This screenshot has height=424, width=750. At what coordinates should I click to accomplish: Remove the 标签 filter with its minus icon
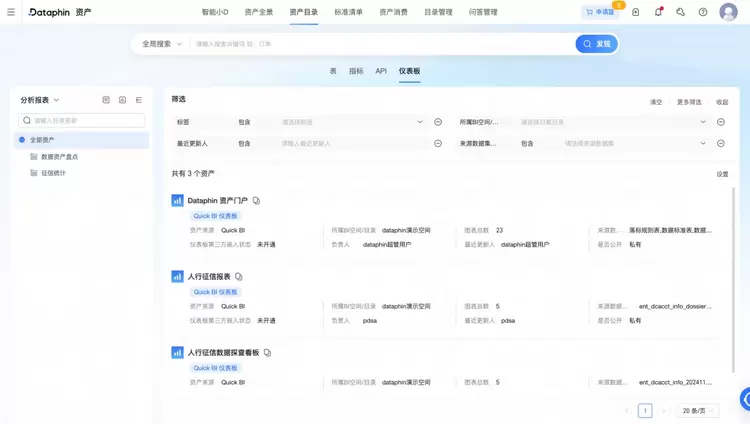coord(438,122)
